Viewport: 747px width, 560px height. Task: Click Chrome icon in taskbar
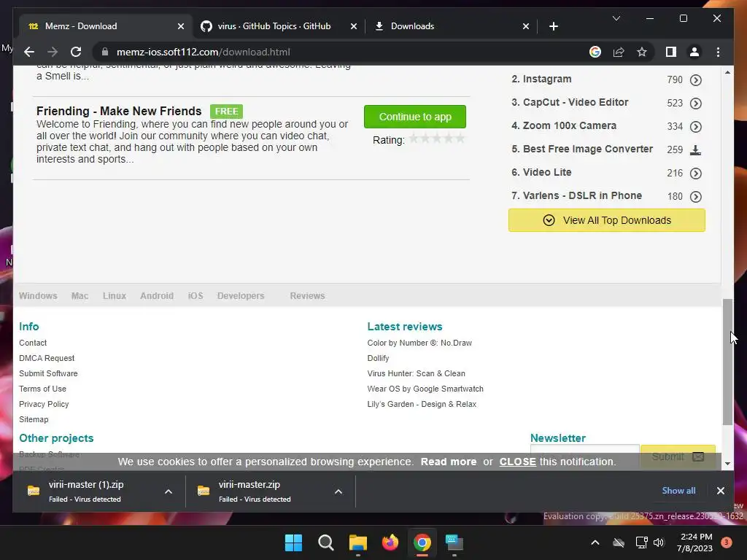click(422, 542)
